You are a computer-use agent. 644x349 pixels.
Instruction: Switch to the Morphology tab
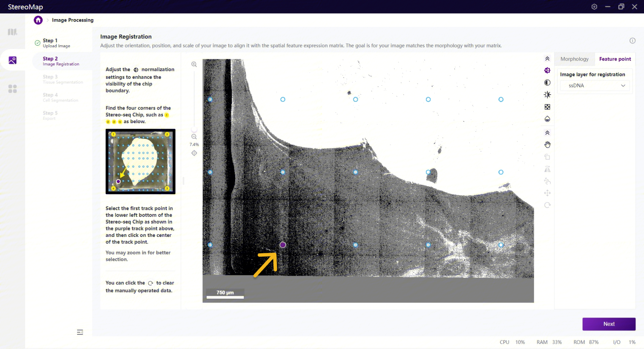(574, 59)
